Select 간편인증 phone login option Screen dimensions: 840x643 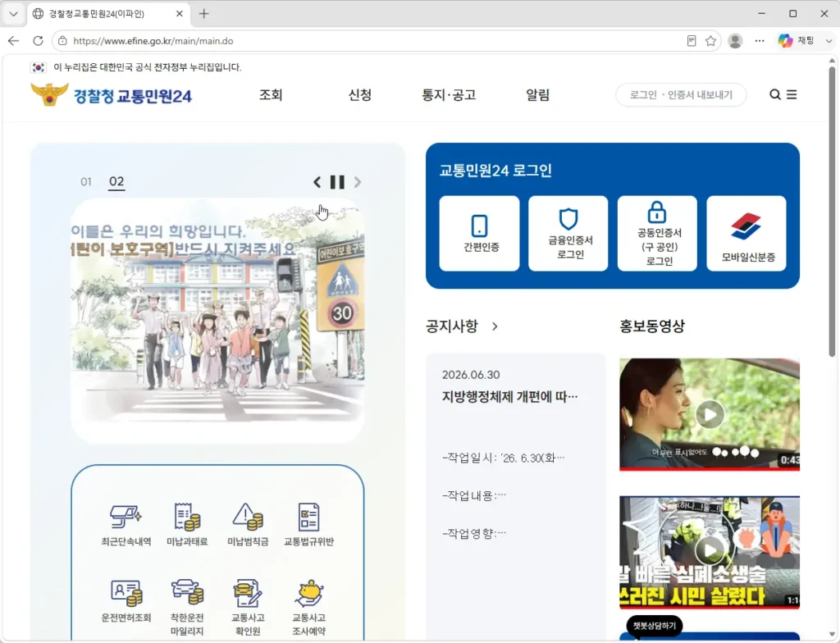(x=479, y=233)
